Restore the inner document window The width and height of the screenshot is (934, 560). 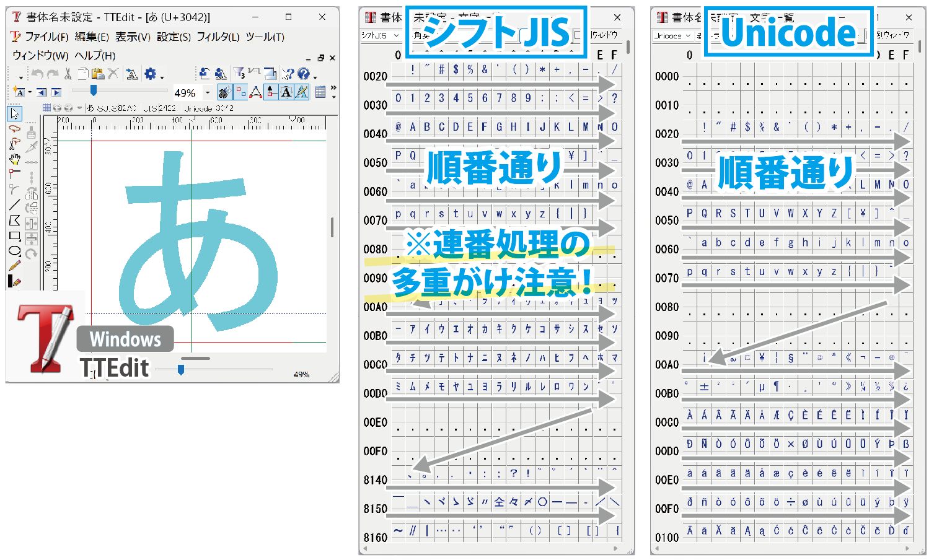[320, 58]
